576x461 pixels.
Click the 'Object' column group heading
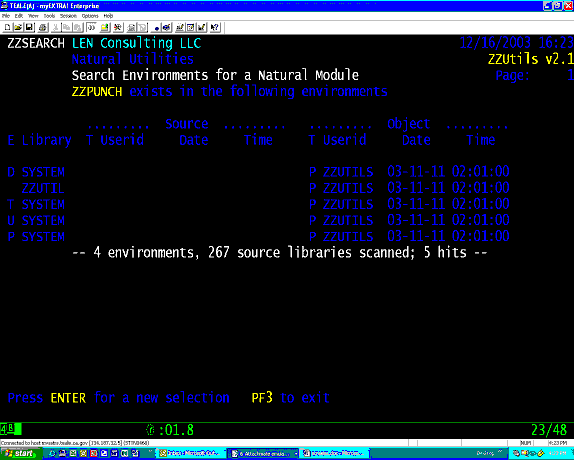pyautogui.click(x=408, y=124)
